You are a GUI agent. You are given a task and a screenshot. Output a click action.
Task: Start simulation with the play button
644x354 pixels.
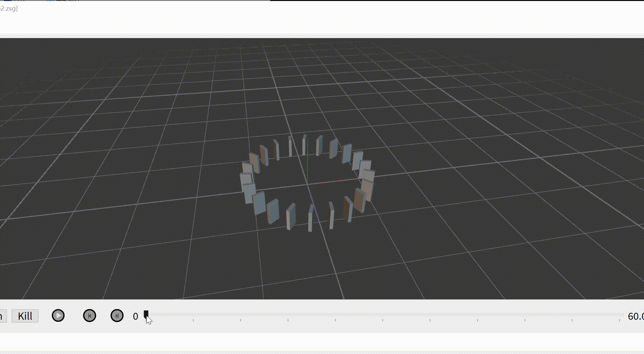click(x=58, y=316)
